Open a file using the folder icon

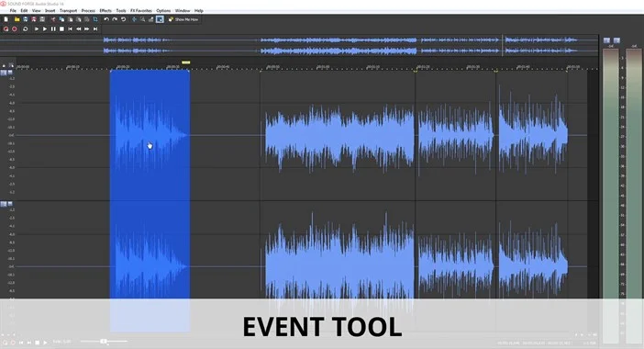(x=17, y=19)
